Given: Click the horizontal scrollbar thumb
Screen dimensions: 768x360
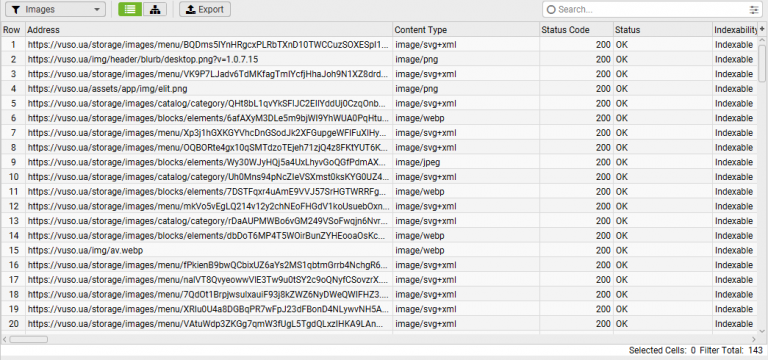Looking at the screenshot, I should [28, 339].
